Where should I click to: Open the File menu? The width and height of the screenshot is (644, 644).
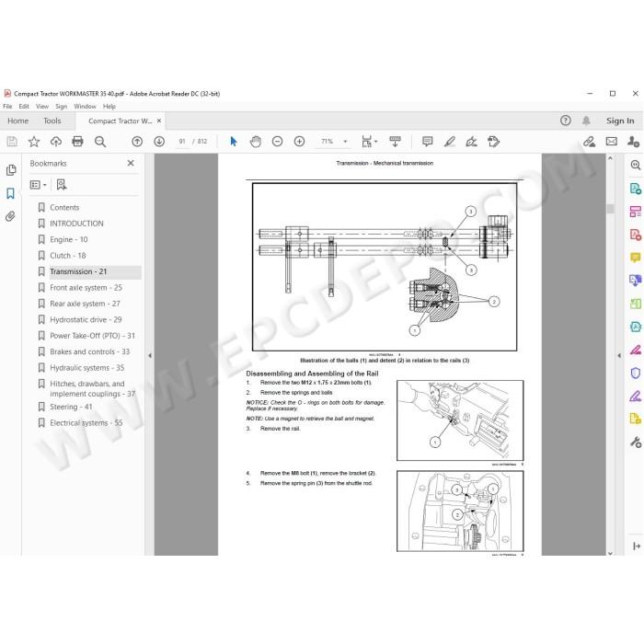[x=7, y=107]
